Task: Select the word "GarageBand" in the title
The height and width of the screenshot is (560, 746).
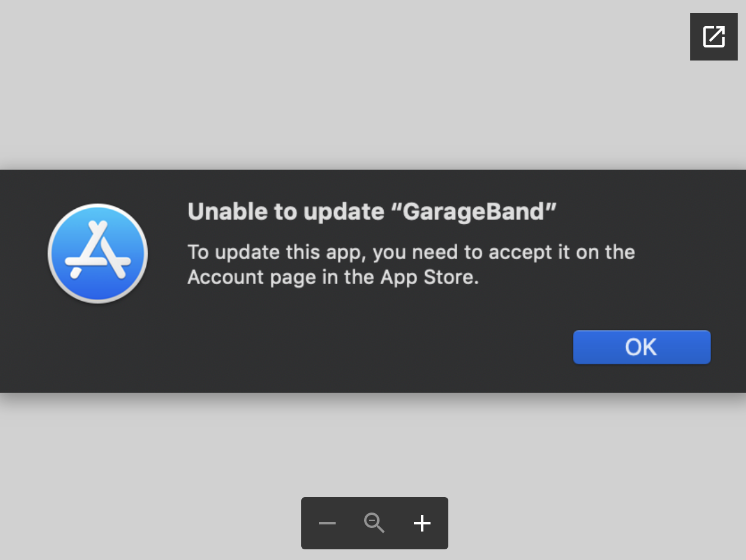Action: pyautogui.click(x=473, y=212)
